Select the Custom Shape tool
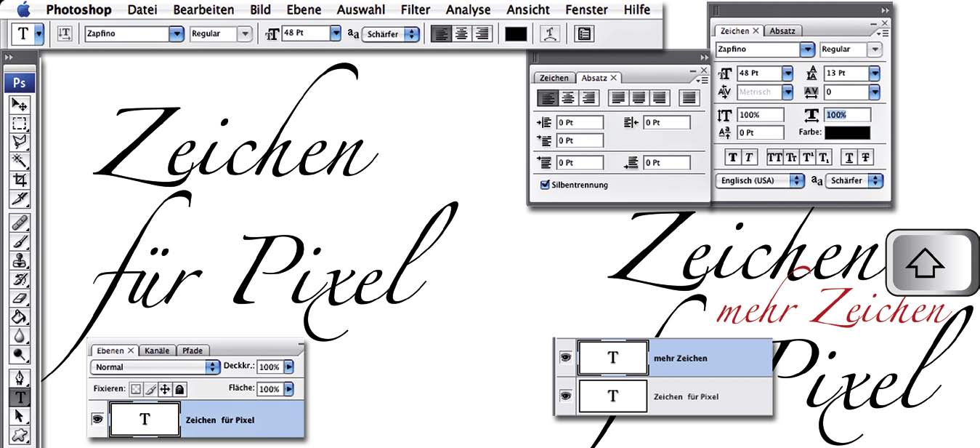 click(20, 435)
